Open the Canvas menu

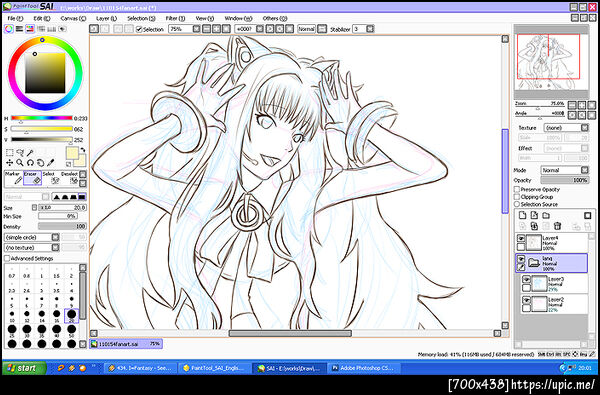pyautogui.click(x=73, y=18)
